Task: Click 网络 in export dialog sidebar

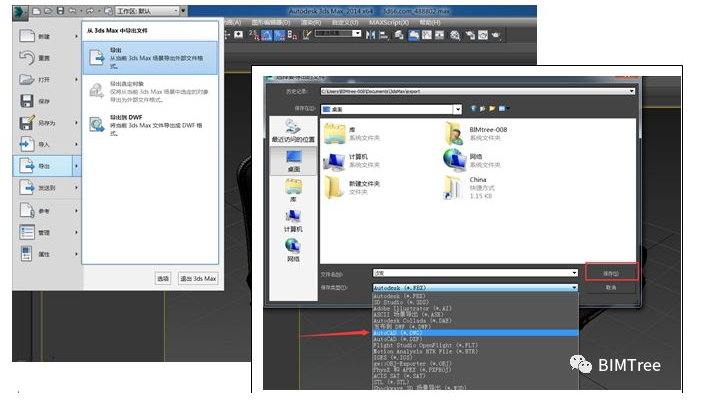Action: [x=293, y=250]
